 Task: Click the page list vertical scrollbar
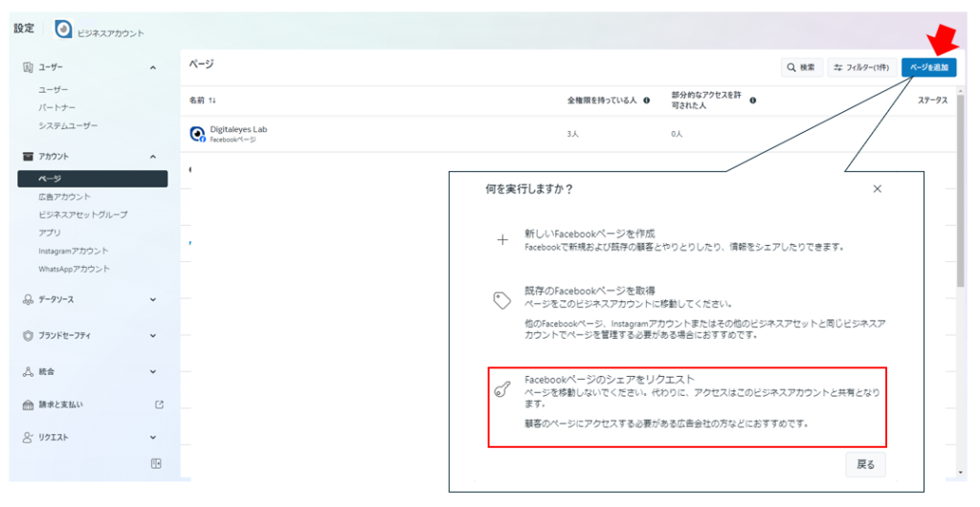pos(961,190)
